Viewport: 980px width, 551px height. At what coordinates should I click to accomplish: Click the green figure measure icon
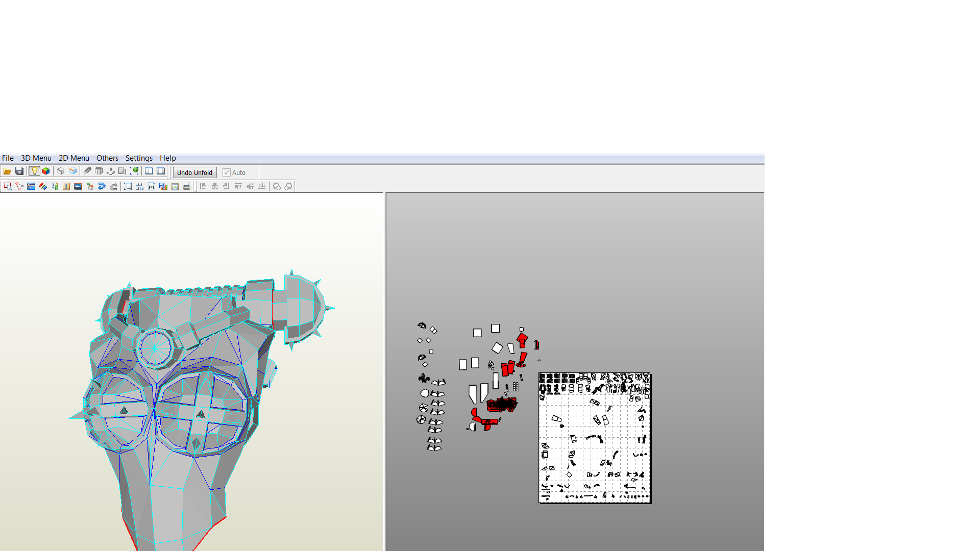point(55,187)
